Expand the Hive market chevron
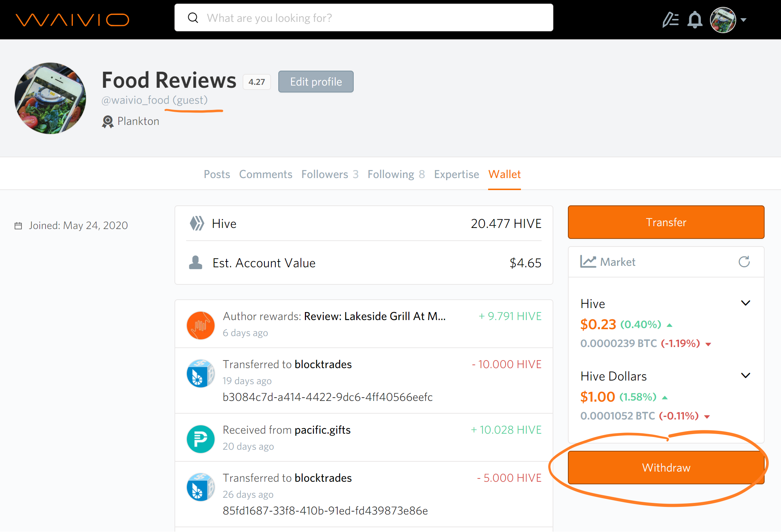Image resolution: width=781 pixels, height=532 pixels. point(745,303)
